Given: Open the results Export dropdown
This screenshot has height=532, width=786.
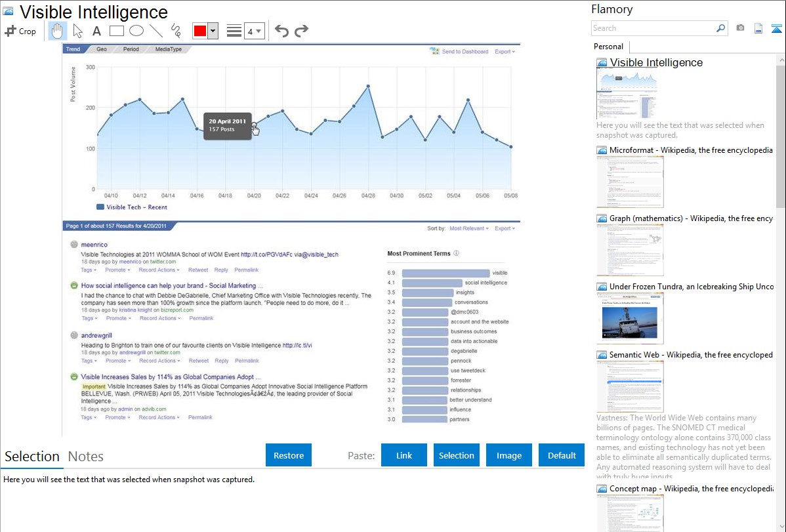Looking at the screenshot, I should (x=505, y=229).
